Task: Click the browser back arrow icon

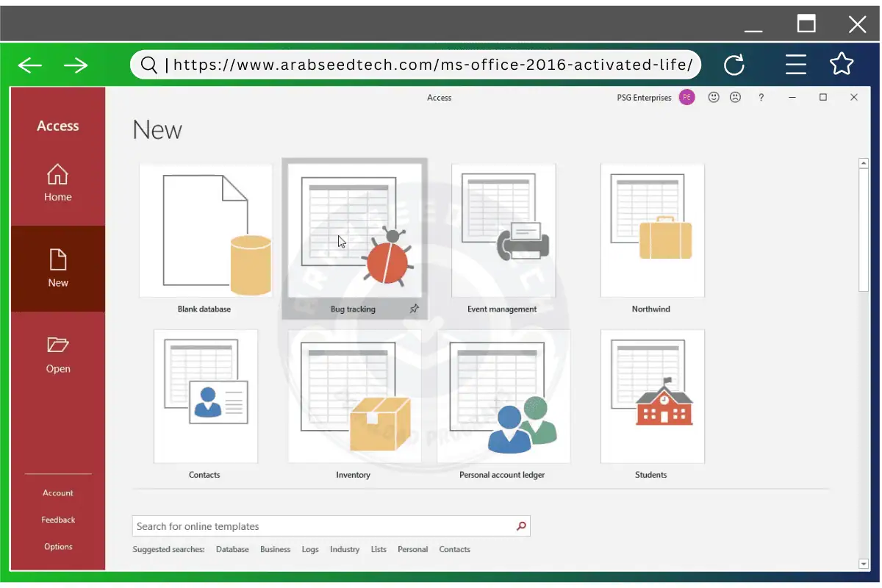Action: tap(30, 65)
